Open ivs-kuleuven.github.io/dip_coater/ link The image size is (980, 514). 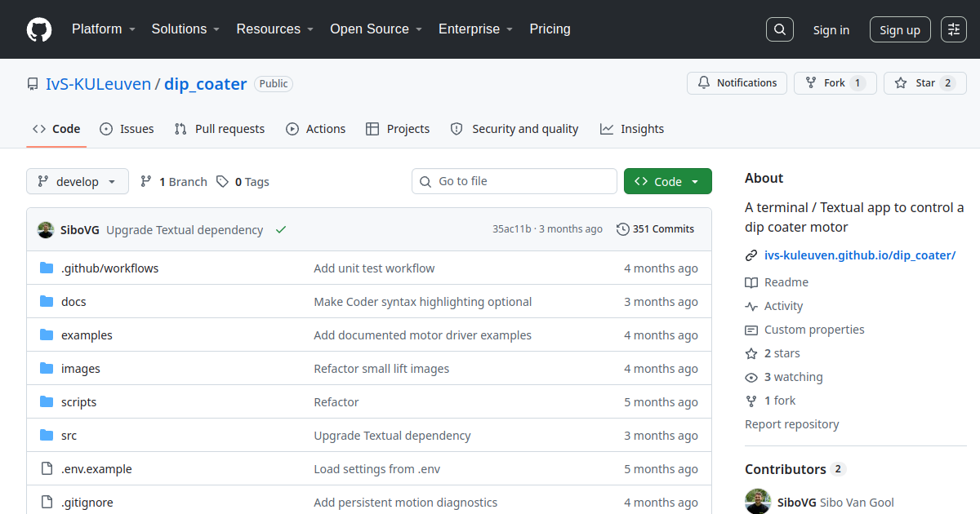[860, 255]
